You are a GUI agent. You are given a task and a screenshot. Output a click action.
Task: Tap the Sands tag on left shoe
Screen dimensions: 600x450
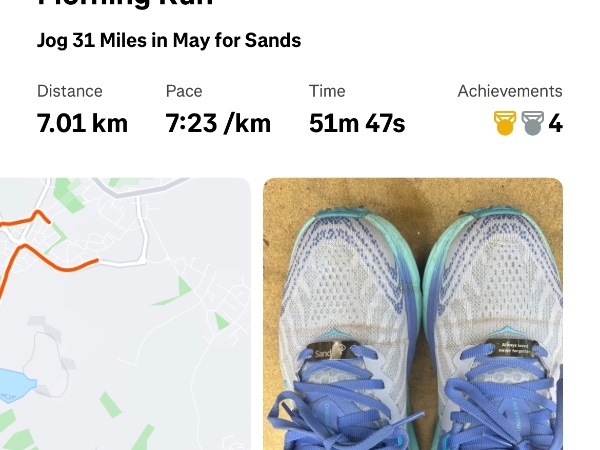coord(331,351)
